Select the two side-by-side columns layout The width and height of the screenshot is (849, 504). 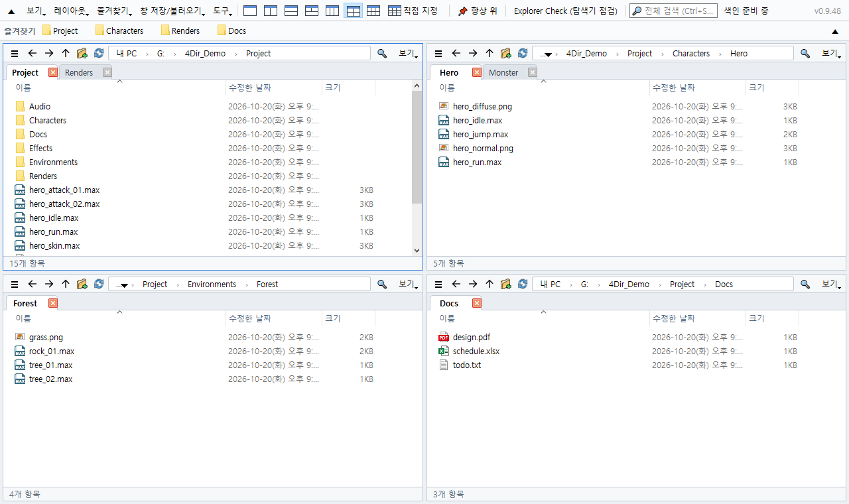tap(271, 11)
